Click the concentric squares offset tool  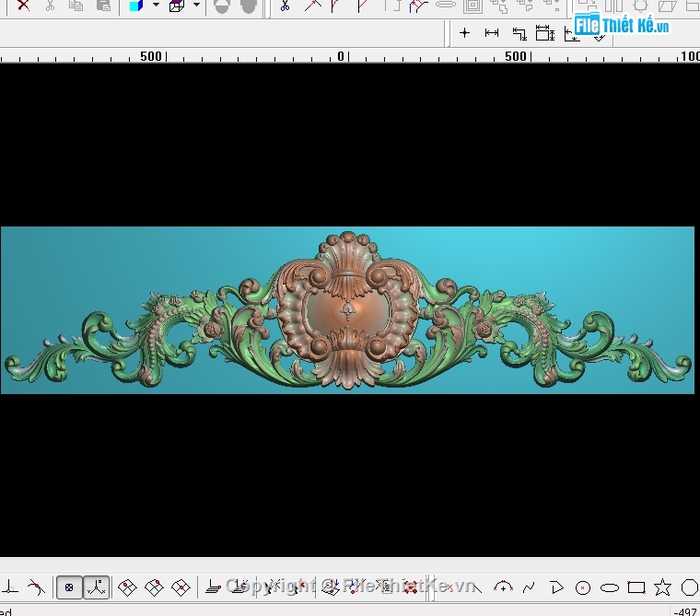coord(472,6)
